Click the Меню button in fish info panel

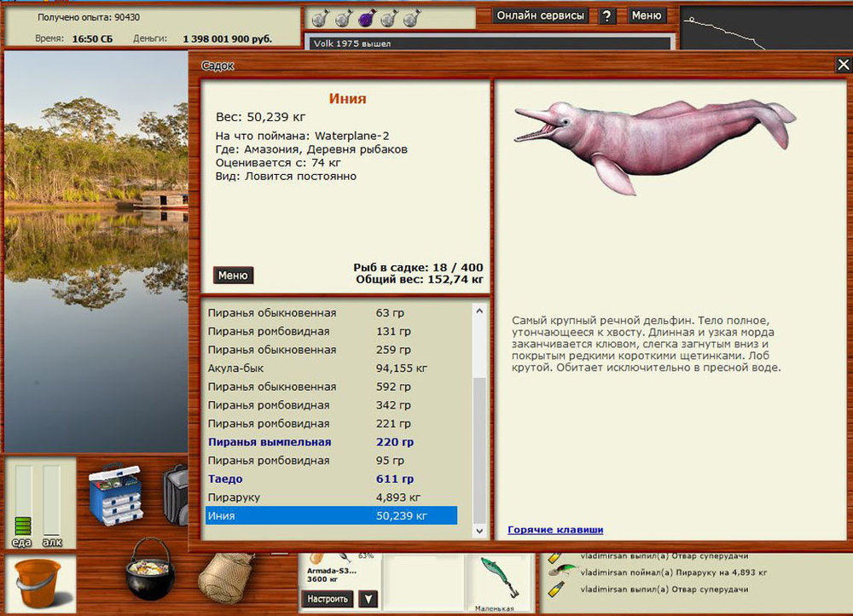pyautogui.click(x=233, y=276)
